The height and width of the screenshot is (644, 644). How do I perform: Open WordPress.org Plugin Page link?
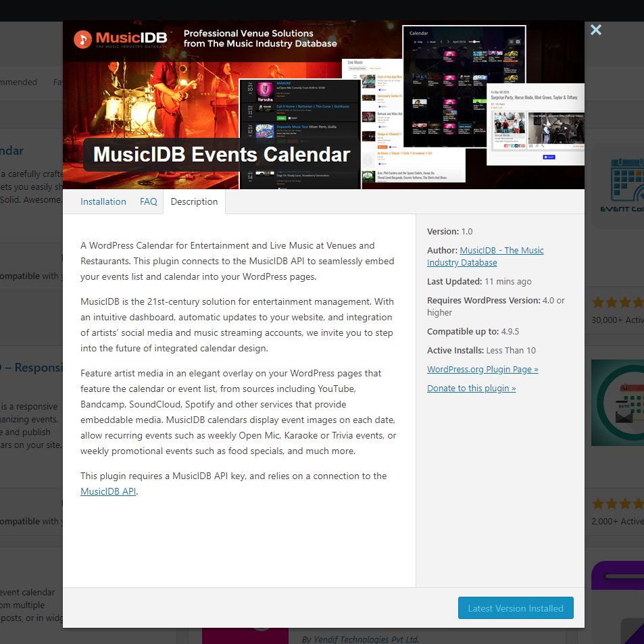[482, 369]
